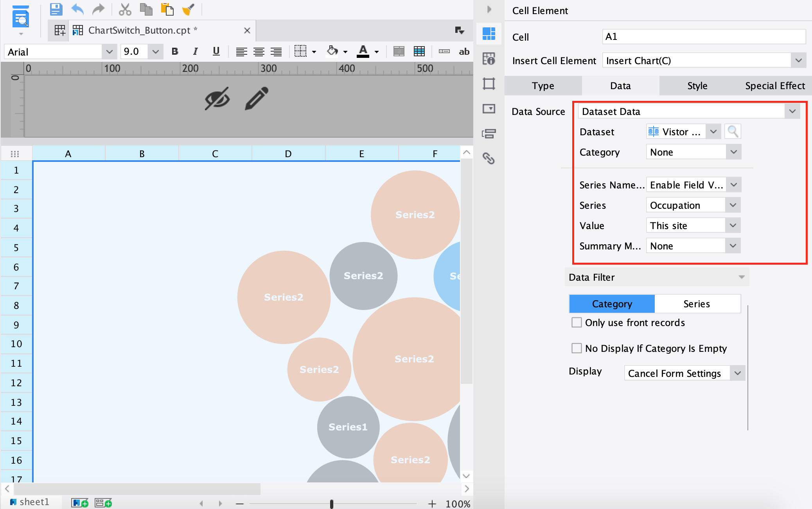Expand the Series dropdown showing Occupation
The height and width of the screenshot is (509, 812).
point(693,205)
